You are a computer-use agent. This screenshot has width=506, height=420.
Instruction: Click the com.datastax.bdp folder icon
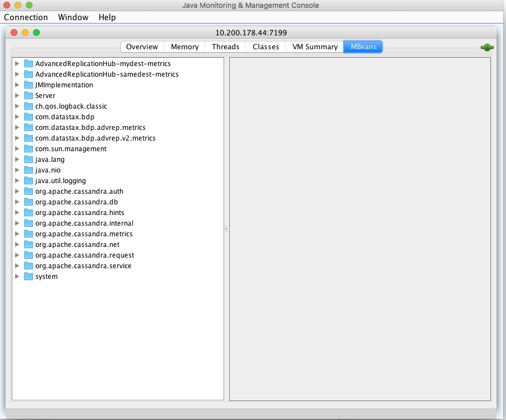pos(28,116)
